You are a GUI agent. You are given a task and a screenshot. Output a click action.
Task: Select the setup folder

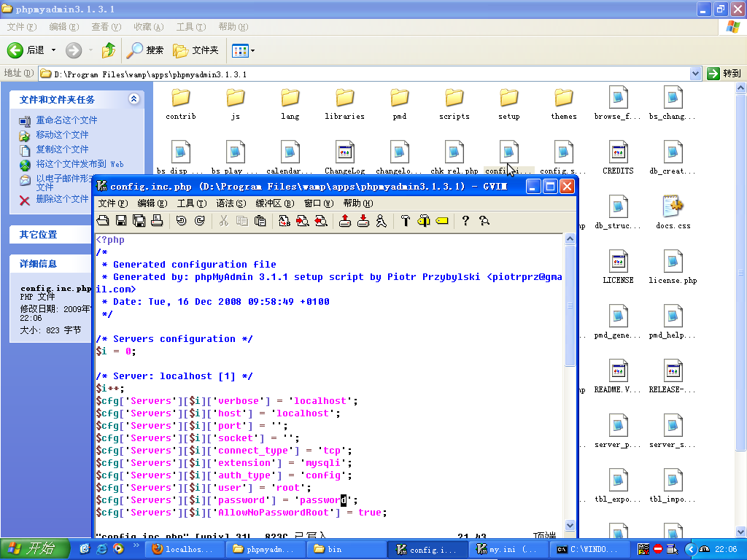click(508, 104)
